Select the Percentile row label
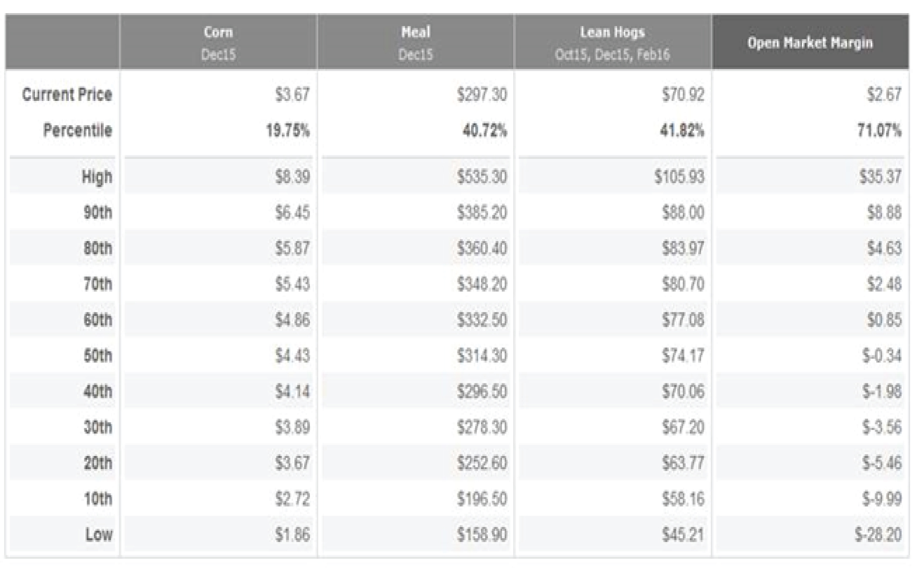 77,130
